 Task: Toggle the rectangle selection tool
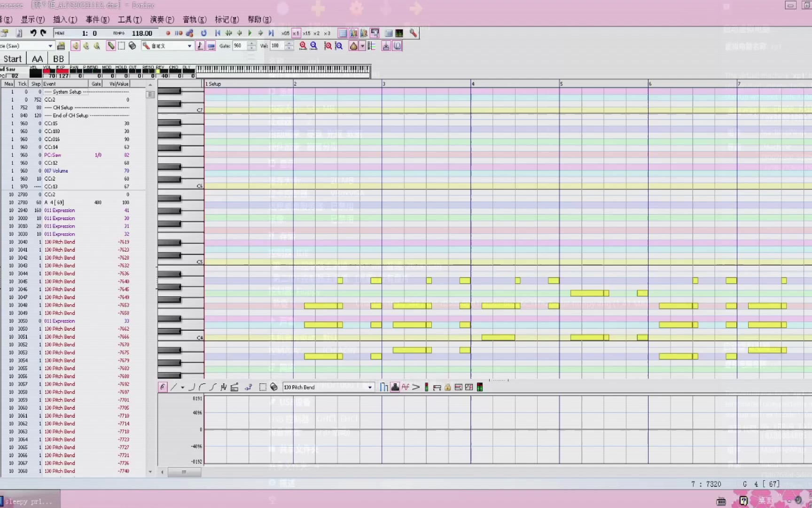122,46
